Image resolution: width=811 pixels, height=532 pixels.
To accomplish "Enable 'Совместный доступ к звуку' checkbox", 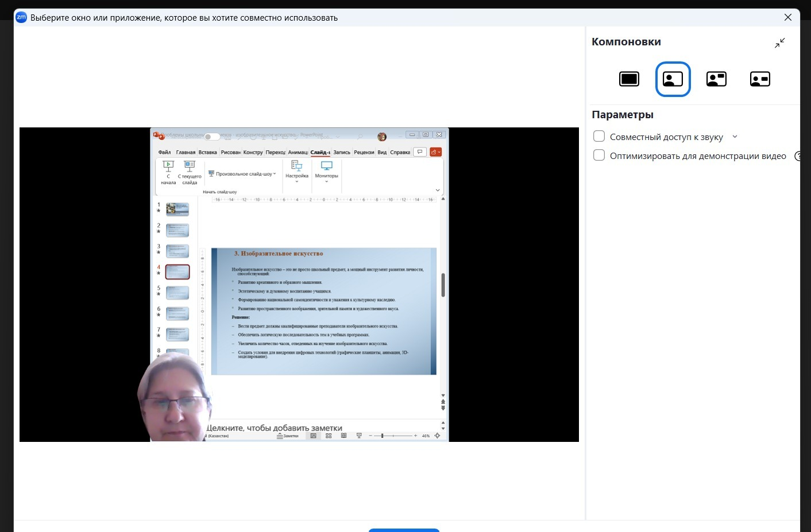I will point(599,137).
